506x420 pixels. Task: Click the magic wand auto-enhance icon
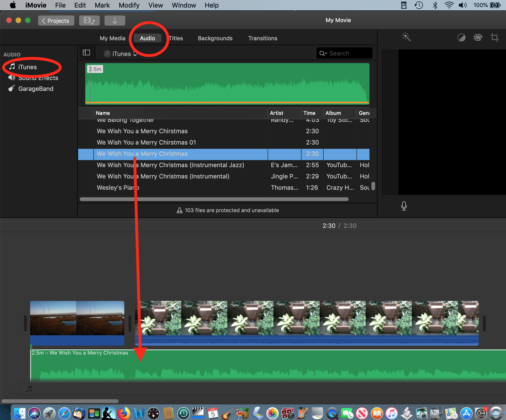coord(406,37)
